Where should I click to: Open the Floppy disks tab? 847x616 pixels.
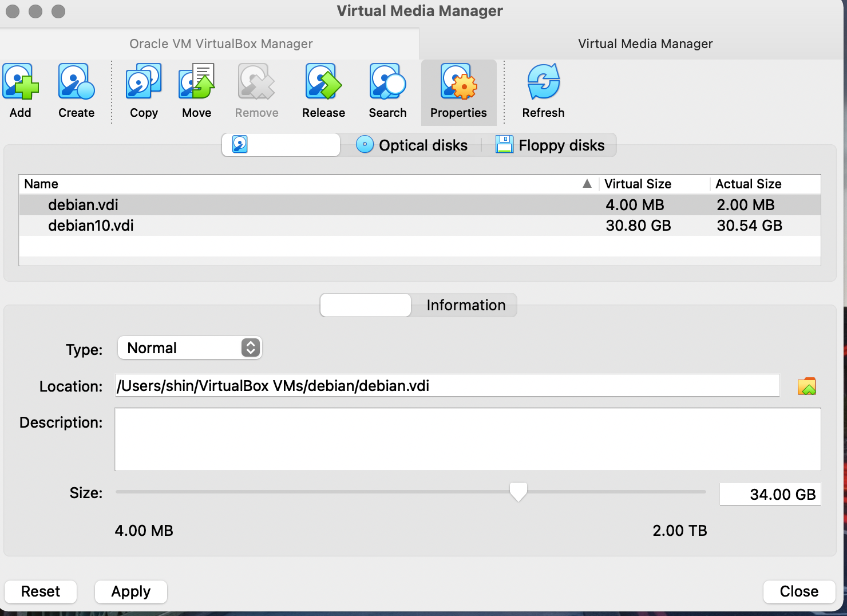coord(550,145)
